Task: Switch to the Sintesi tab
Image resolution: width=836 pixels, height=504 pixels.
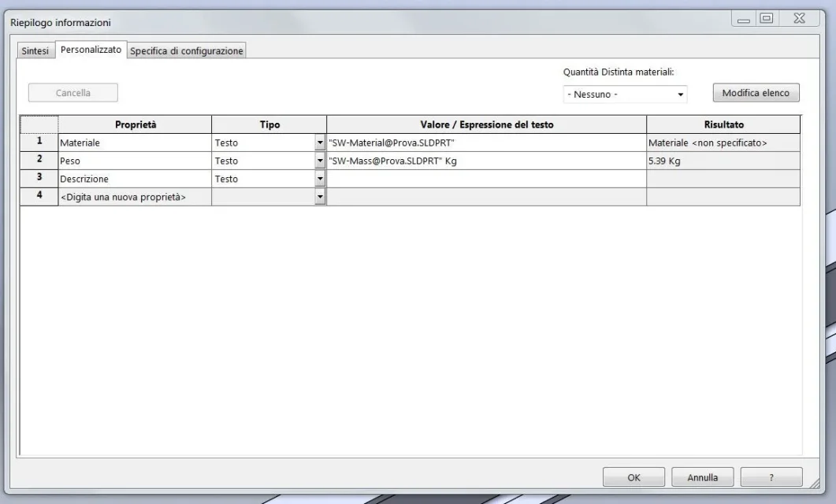Action: click(35, 50)
